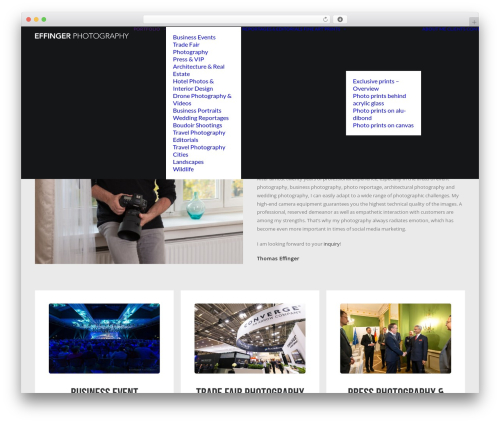Choose Travel Photography Cities entry
500x423 pixels.
tap(199, 151)
